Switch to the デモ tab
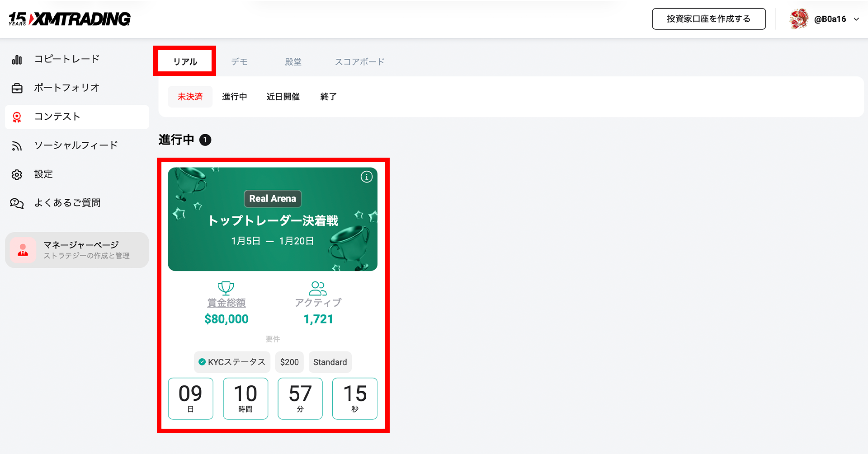Image resolution: width=868 pixels, height=454 pixels. pyautogui.click(x=239, y=62)
